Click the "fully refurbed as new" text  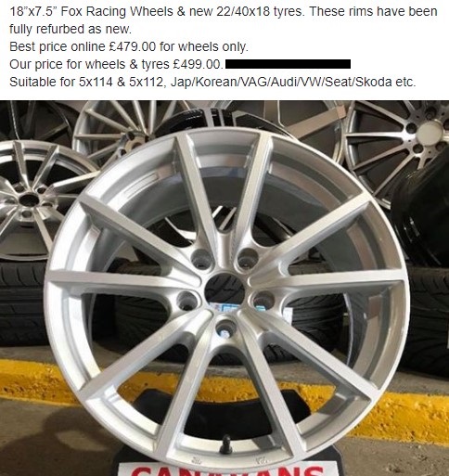71,30
